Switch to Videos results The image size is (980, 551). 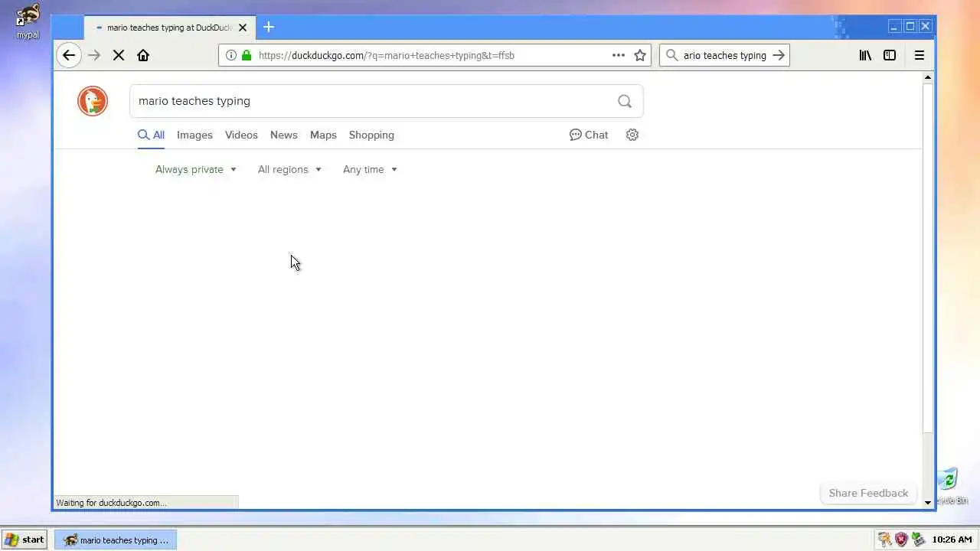pos(241,135)
